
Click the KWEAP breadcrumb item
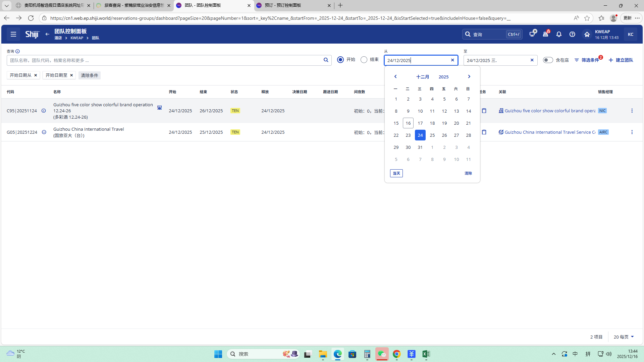click(77, 38)
